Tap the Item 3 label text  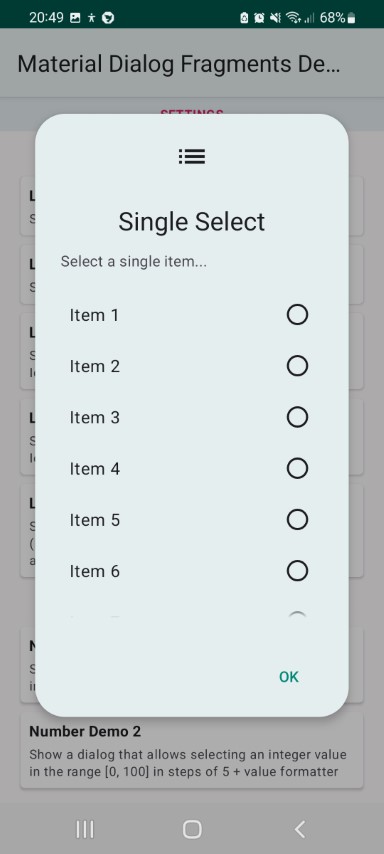coord(94,417)
